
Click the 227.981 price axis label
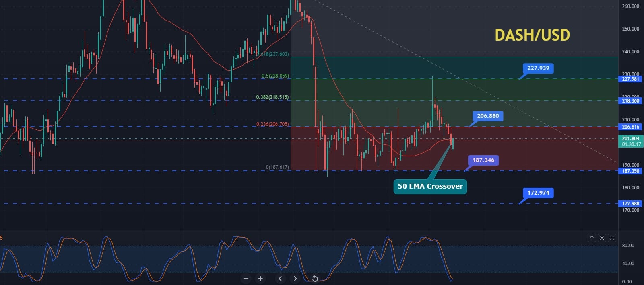[x=630, y=79]
